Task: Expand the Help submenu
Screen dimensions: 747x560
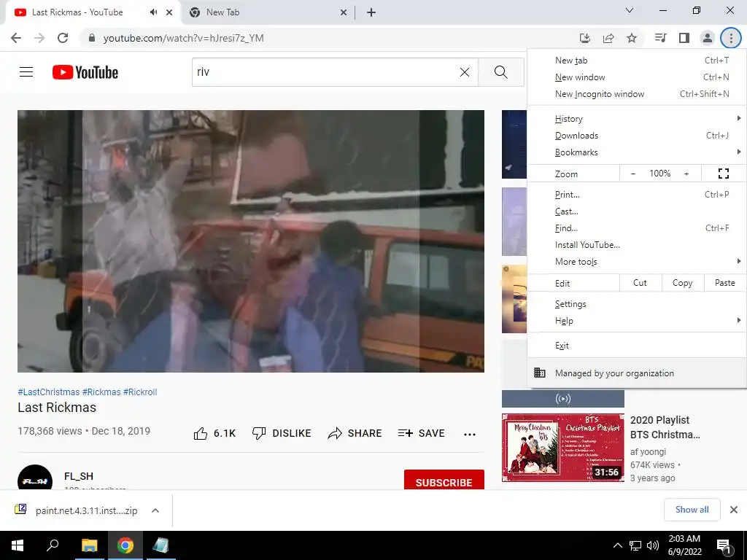Action: [x=637, y=321]
